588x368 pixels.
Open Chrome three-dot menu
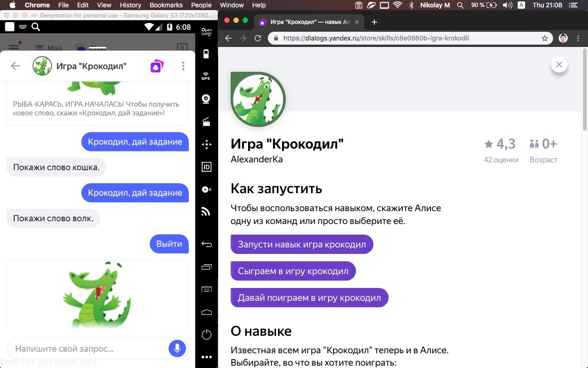point(578,38)
